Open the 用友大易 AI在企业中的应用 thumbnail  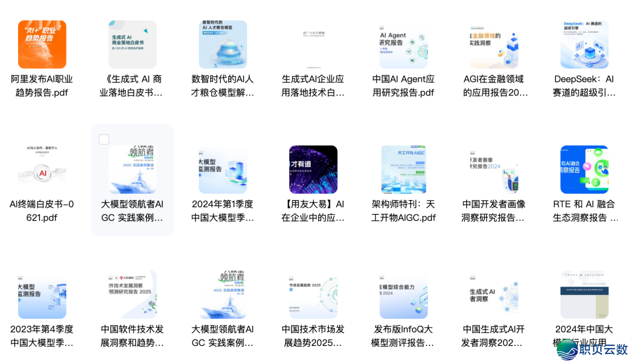click(313, 169)
